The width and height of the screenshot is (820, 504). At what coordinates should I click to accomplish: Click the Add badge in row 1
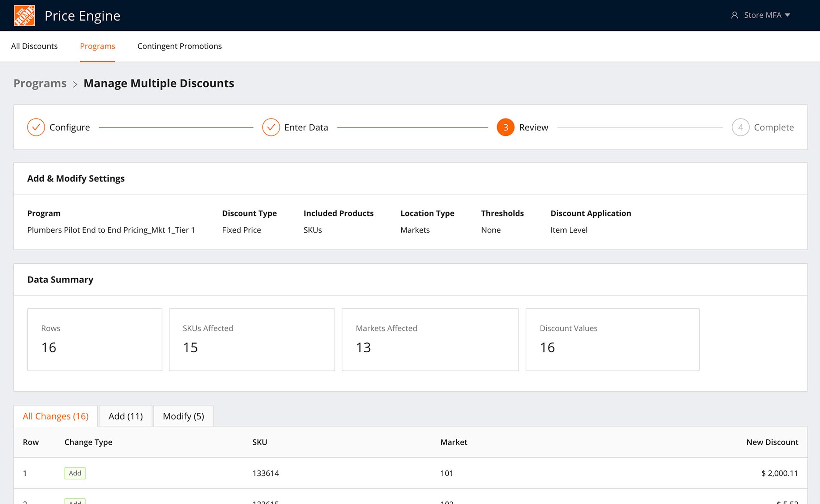(x=75, y=473)
